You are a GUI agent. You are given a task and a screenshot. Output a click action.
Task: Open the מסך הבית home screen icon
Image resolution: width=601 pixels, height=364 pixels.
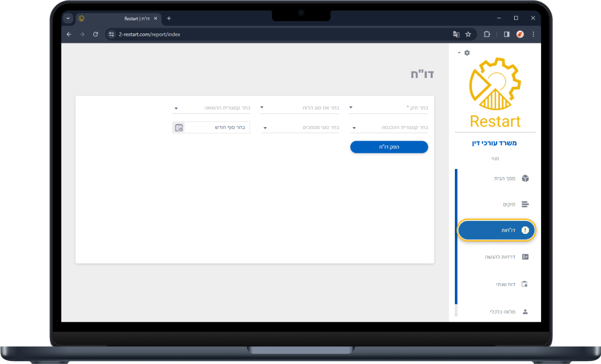coord(525,178)
